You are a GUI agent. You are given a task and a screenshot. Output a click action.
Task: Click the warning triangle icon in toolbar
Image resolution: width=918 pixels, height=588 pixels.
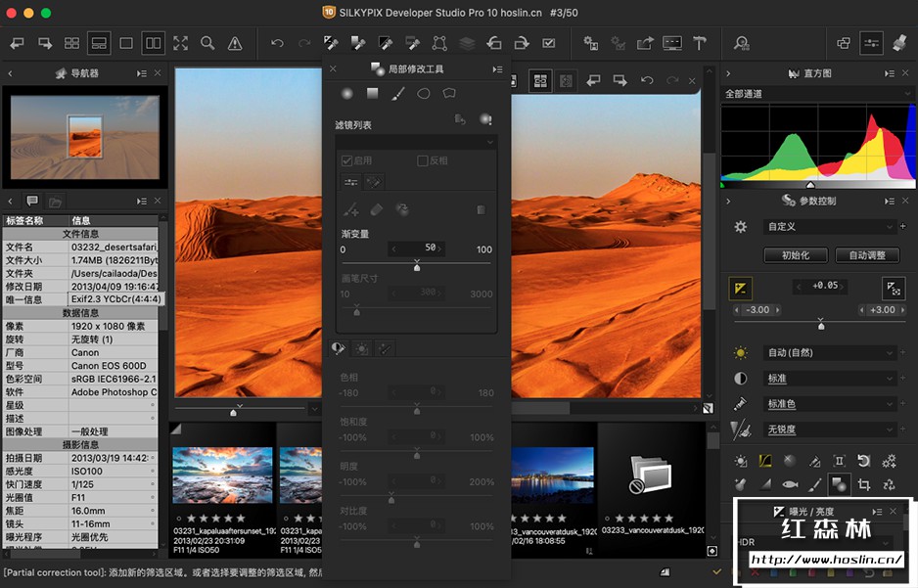(x=235, y=43)
